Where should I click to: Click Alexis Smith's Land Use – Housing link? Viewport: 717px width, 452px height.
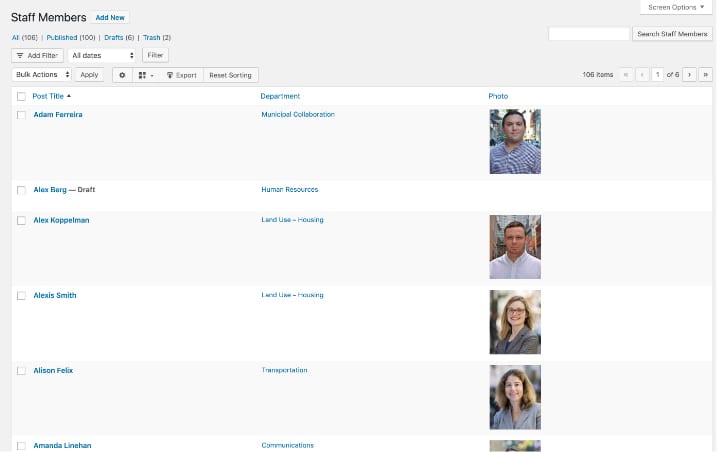292,295
